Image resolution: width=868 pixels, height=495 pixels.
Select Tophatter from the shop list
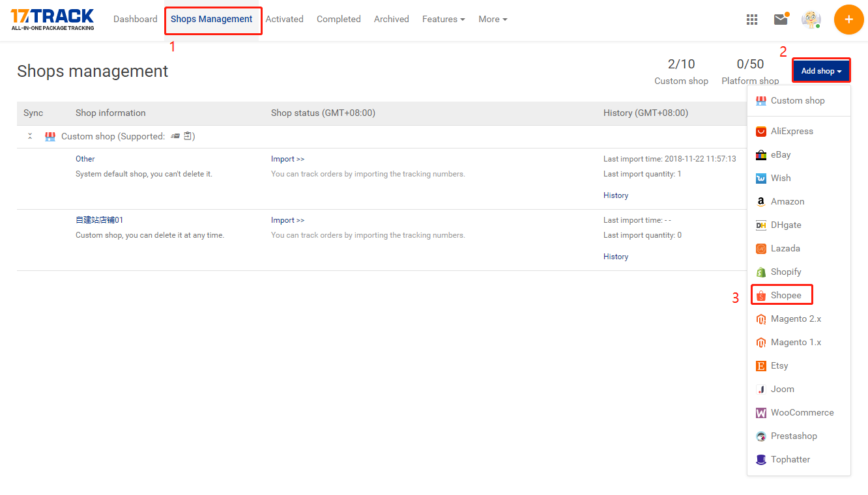[x=799, y=460]
